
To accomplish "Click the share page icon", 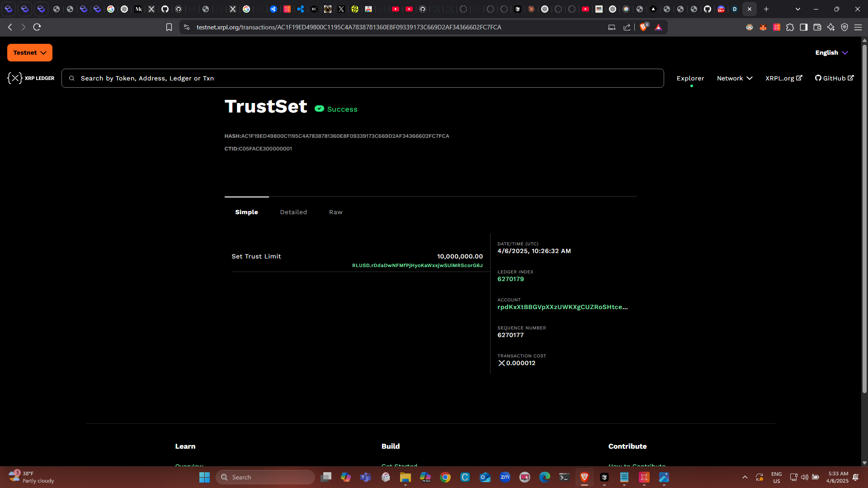I will 627,27.
